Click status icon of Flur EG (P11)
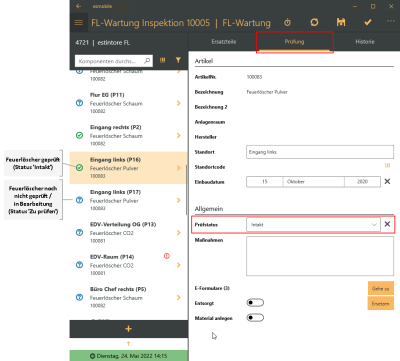The image size is (400, 361). click(x=79, y=103)
